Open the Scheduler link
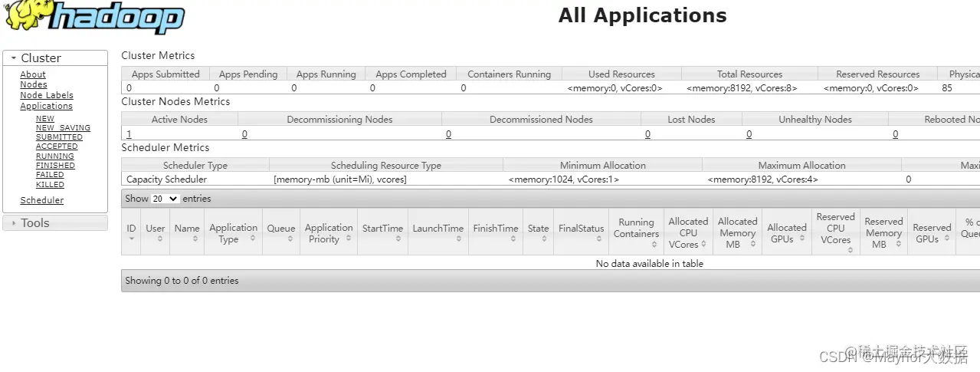Viewport: 980px width, 372px height. [x=42, y=200]
